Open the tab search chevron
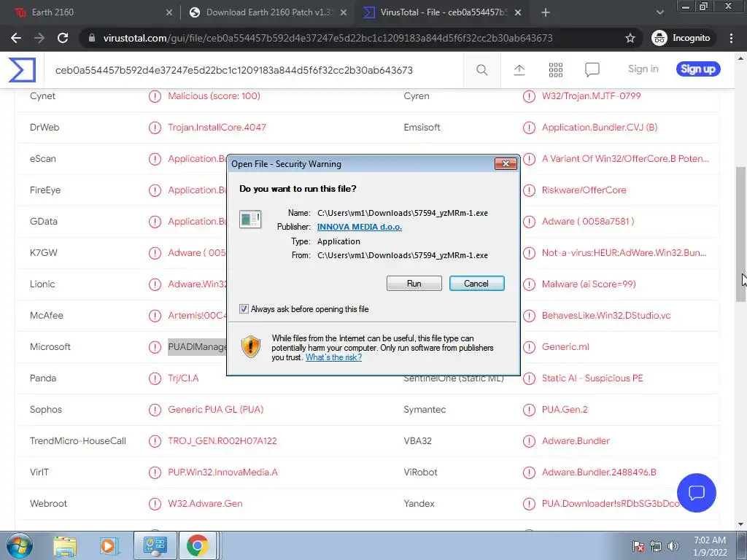This screenshot has height=560, width=747. (x=659, y=12)
